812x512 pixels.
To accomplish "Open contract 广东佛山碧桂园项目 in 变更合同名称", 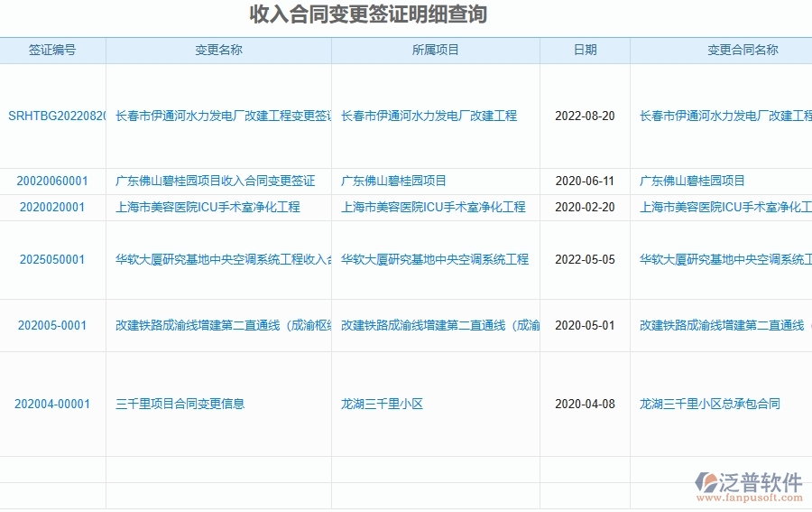I will tap(692, 181).
